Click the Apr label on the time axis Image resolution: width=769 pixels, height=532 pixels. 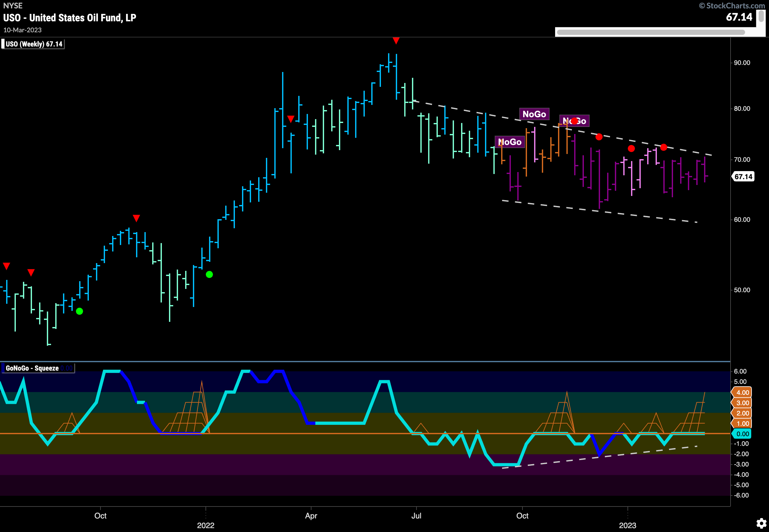[x=311, y=516]
